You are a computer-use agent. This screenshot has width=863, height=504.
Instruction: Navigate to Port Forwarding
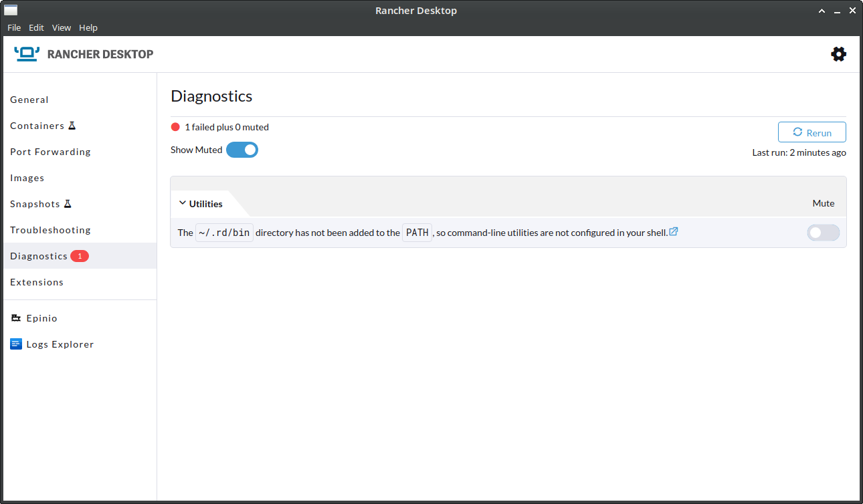point(50,152)
